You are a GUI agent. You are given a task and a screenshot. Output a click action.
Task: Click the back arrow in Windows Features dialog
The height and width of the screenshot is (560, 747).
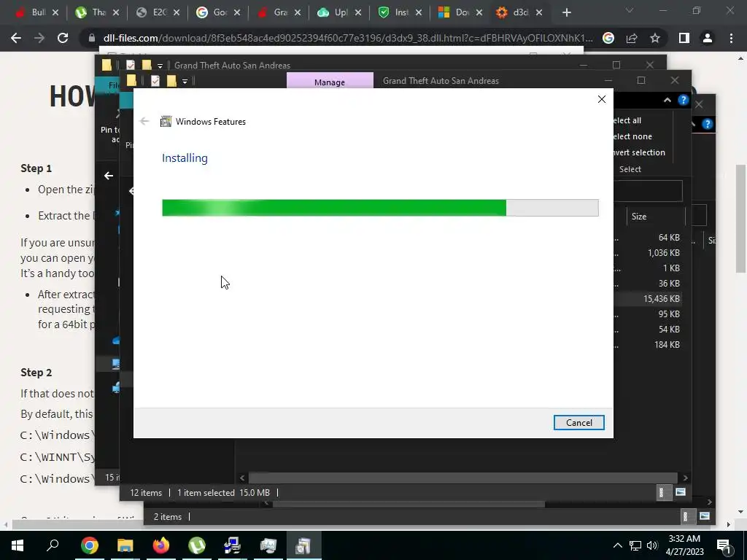(144, 122)
